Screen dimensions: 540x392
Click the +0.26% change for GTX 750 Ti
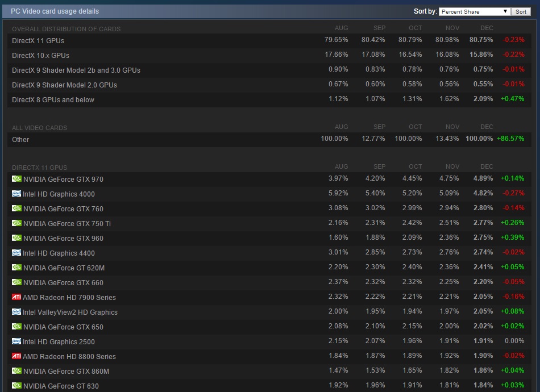click(513, 223)
